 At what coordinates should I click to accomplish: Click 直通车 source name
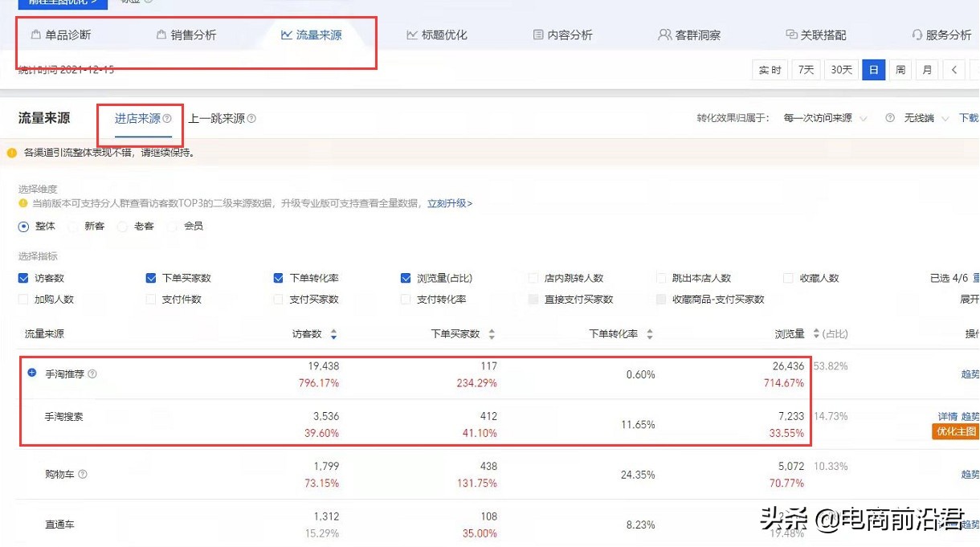pos(59,525)
